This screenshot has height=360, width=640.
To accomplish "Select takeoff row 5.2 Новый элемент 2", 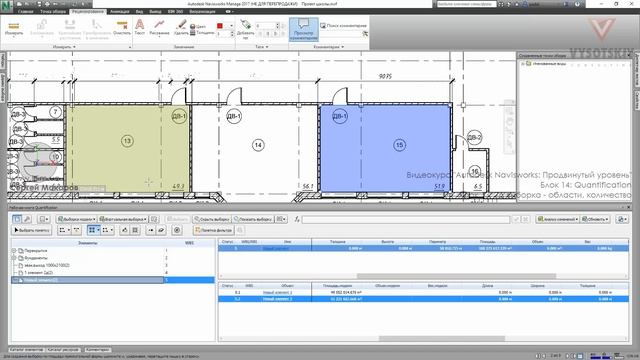I will 423,299.
